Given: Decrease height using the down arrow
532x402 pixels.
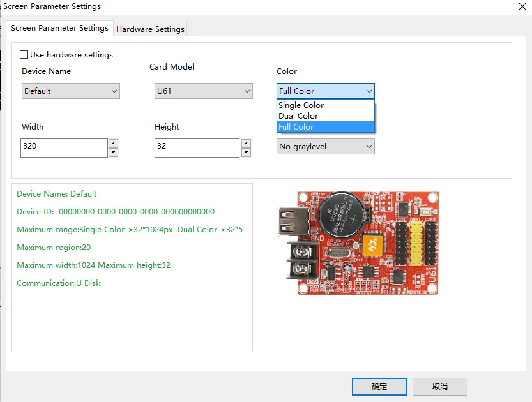Looking at the screenshot, I should click(x=246, y=153).
